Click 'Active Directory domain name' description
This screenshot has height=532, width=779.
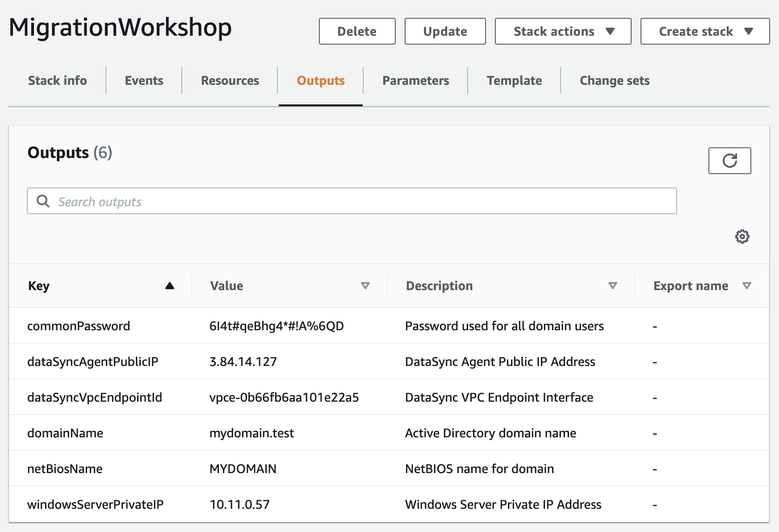[x=491, y=433]
